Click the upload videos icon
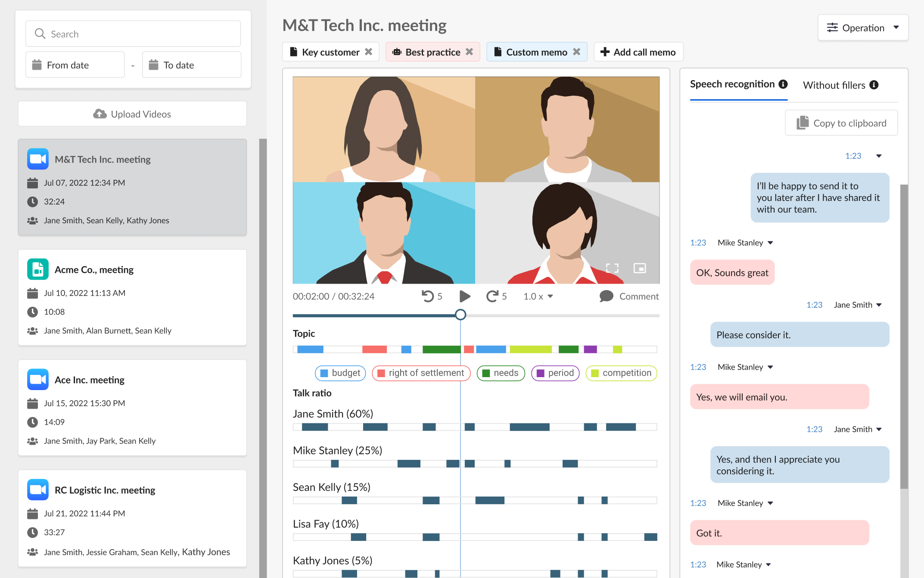924x578 pixels. (99, 114)
